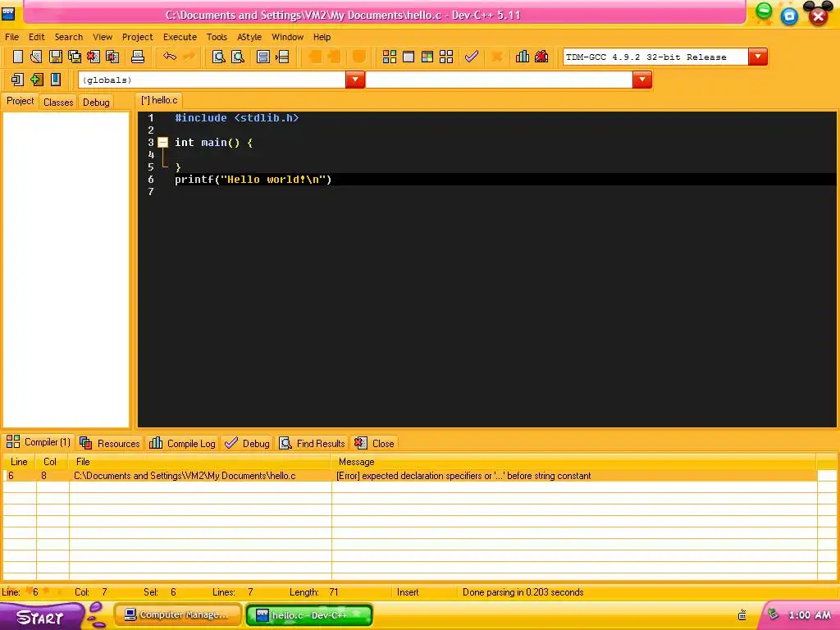Click the hello.c - Dev-C++ taskbar button

coord(309,615)
